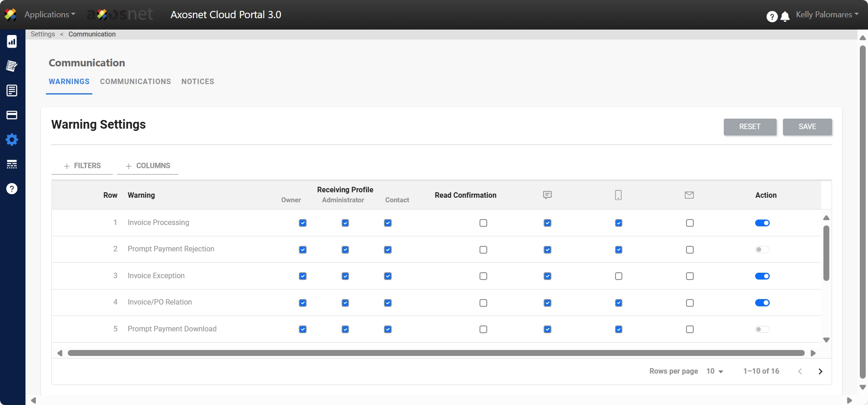The height and width of the screenshot is (405, 868).
Task: Click the table's horizontal scrollbar
Action: pyautogui.click(x=436, y=353)
